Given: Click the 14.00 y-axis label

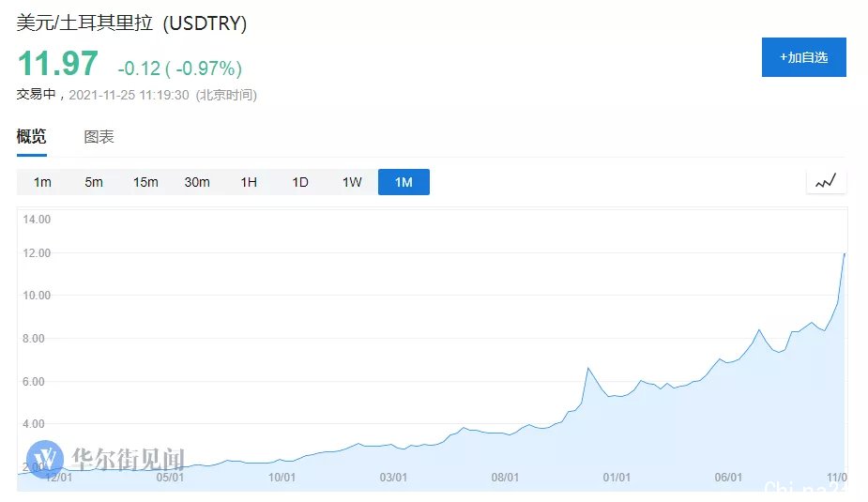Looking at the screenshot, I should click(37, 220).
